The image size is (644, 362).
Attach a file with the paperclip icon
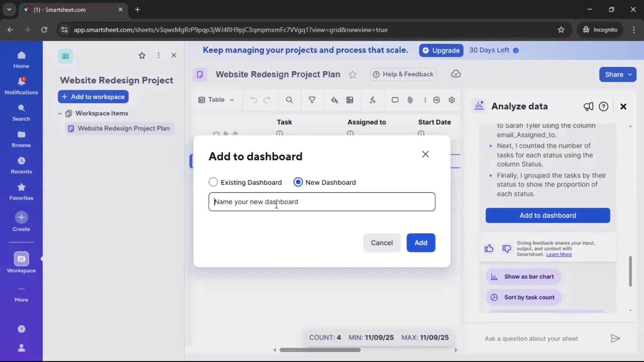[410, 100]
